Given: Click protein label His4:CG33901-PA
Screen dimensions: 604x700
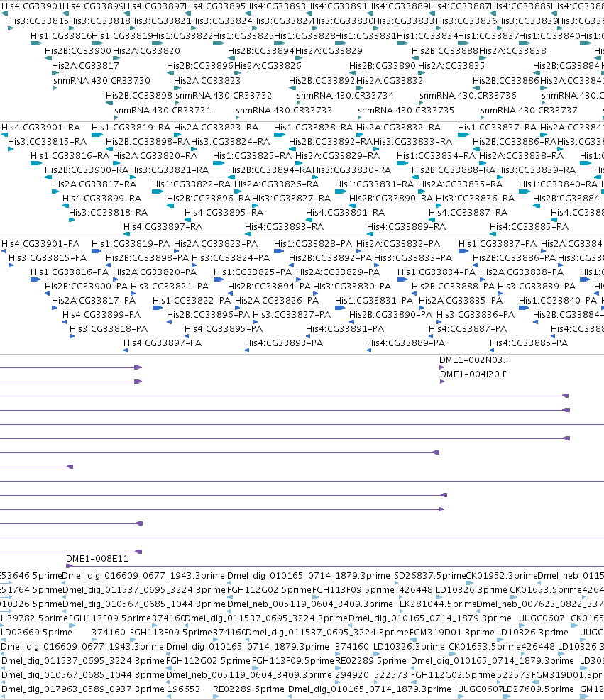Looking at the screenshot, I should coord(40,244).
